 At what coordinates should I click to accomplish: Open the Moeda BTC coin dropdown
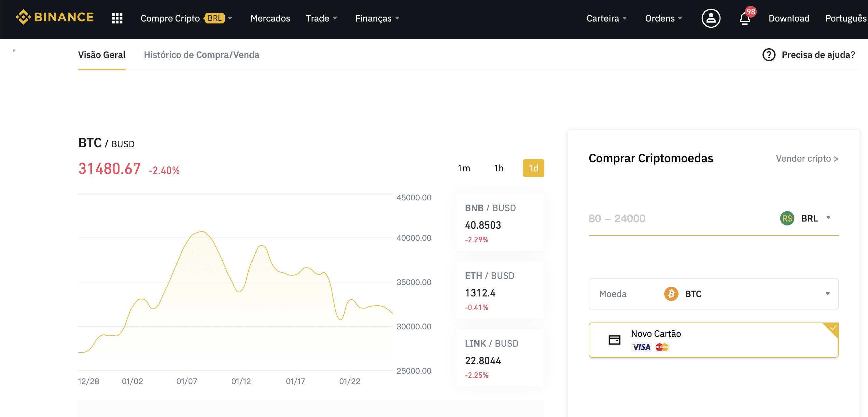coord(713,294)
